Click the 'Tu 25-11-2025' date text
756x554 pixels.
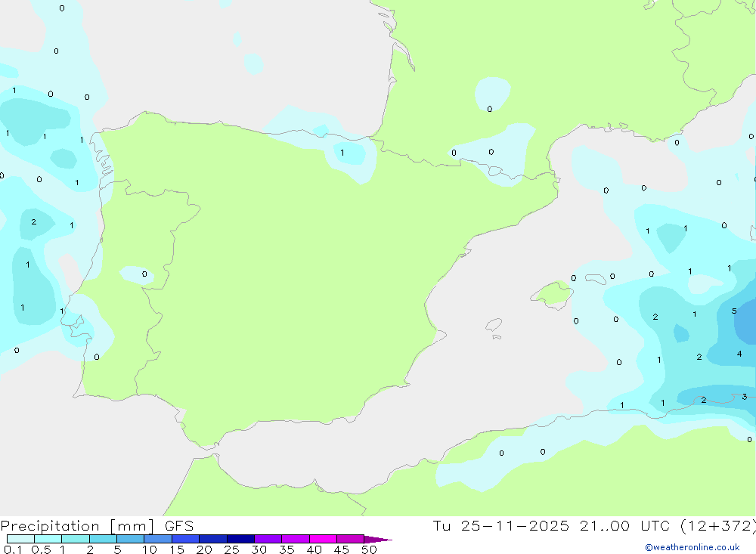click(501, 526)
